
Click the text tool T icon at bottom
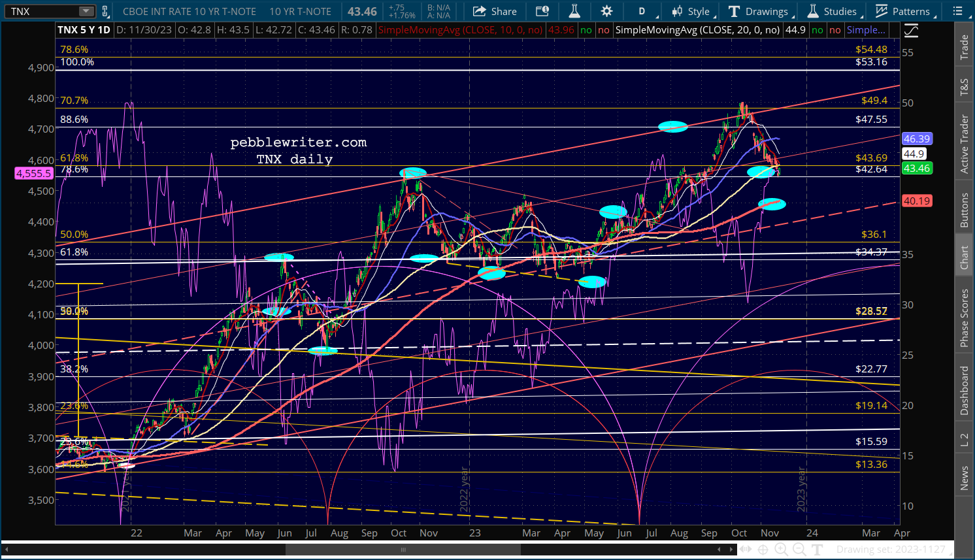coord(817,550)
